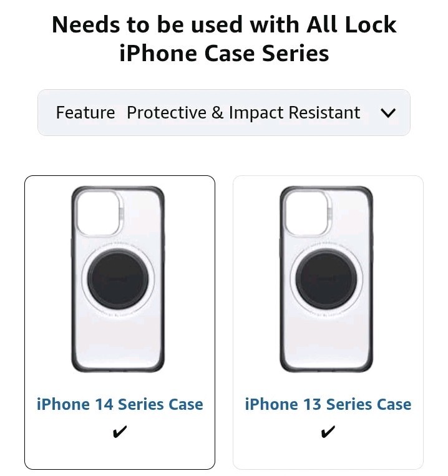Open the iPhone 14 Series Case link
This screenshot has height=476, width=448.
pyautogui.click(x=120, y=404)
